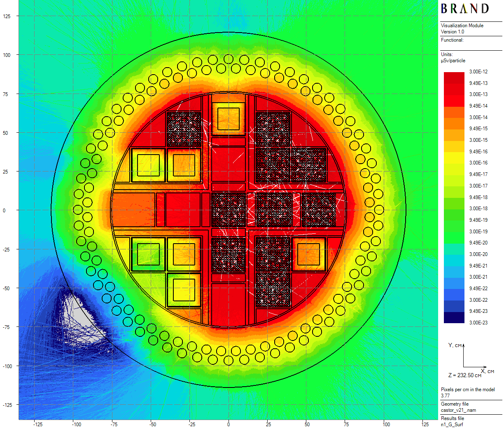Click the 0 tick label on the X axis

tap(229, 425)
